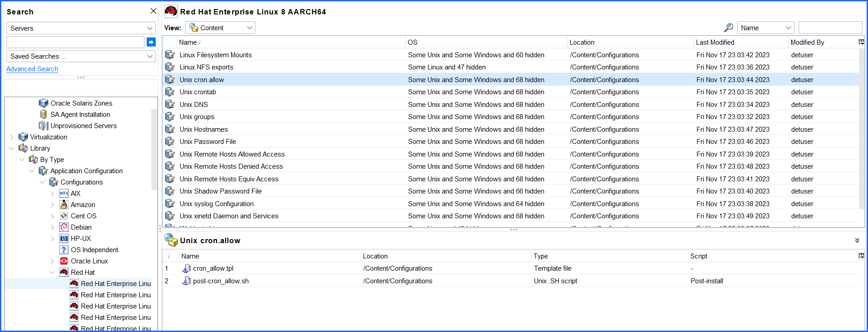This screenshot has width=868, height=332.
Task: Click the search go arrow button
Action: [151, 42]
